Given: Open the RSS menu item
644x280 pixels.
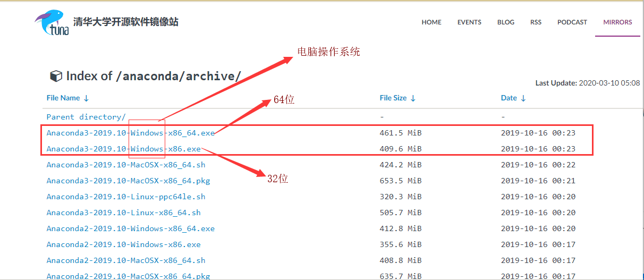Looking at the screenshot, I should [x=536, y=22].
